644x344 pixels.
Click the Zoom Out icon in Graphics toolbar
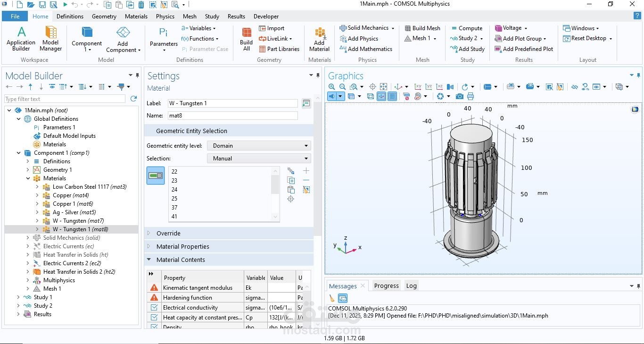[x=343, y=87]
